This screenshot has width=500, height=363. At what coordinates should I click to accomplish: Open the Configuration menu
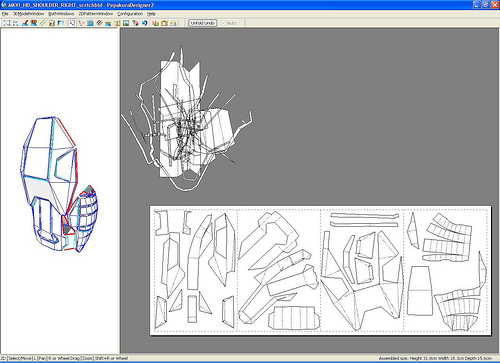pyautogui.click(x=130, y=14)
